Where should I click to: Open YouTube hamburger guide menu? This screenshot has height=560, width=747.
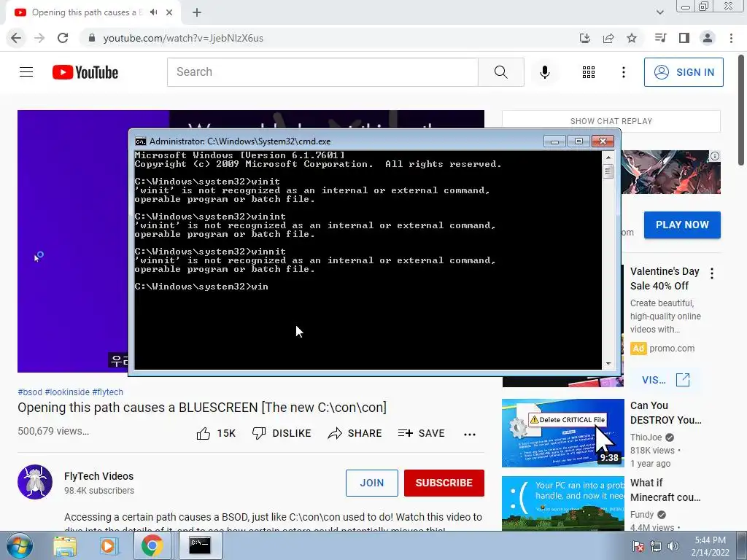26,72
